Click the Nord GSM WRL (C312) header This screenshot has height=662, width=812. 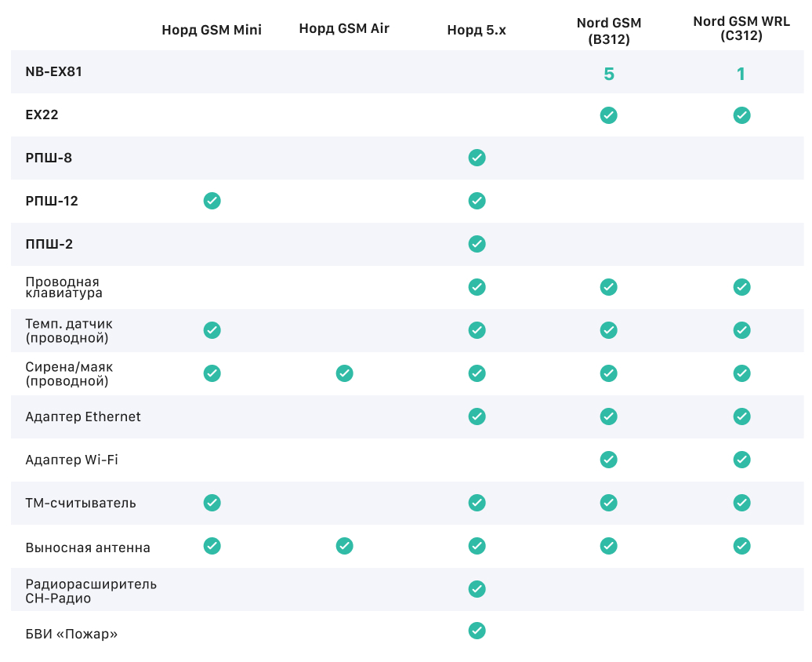pos(741,30)
